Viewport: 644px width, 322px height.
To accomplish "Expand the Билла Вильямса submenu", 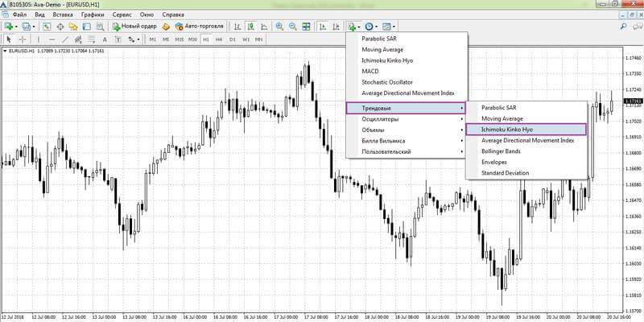I will click(x=406, y=141).
